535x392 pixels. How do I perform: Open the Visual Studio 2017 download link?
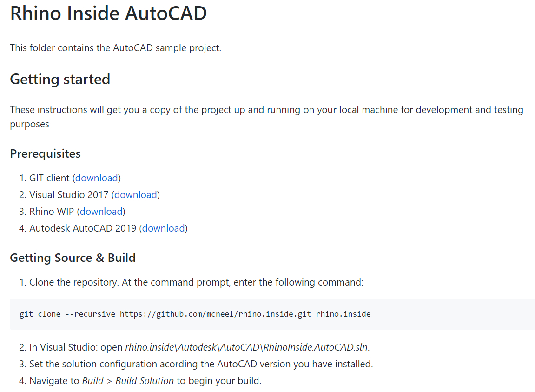136,195
